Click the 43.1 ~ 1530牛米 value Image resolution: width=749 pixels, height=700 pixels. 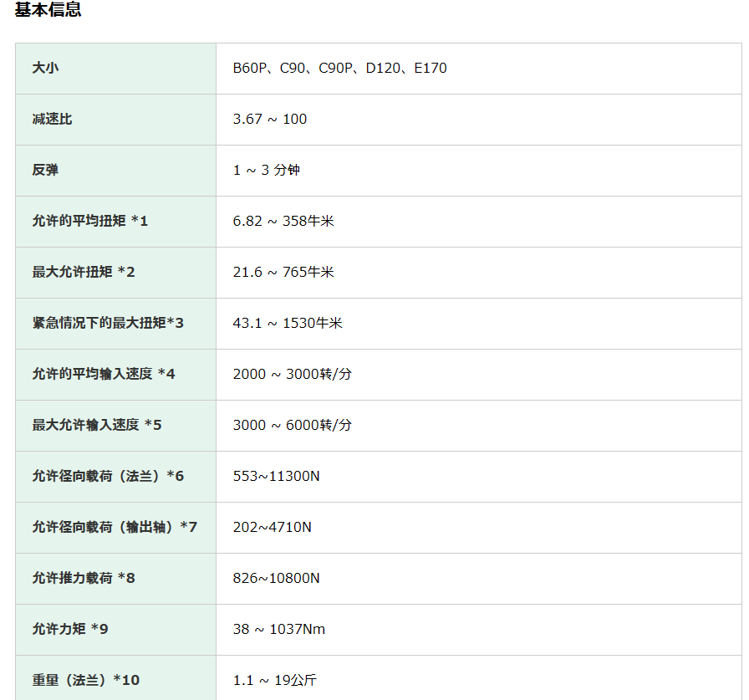pos(288,323)
